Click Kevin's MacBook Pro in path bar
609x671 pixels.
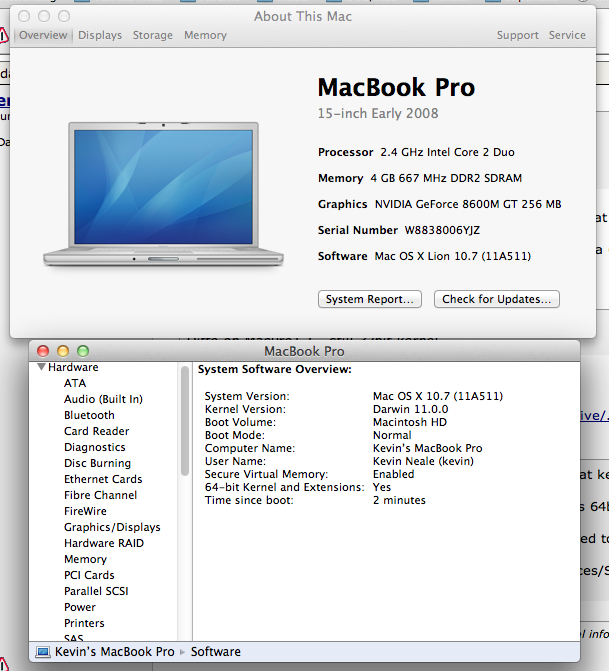(114, 652)
